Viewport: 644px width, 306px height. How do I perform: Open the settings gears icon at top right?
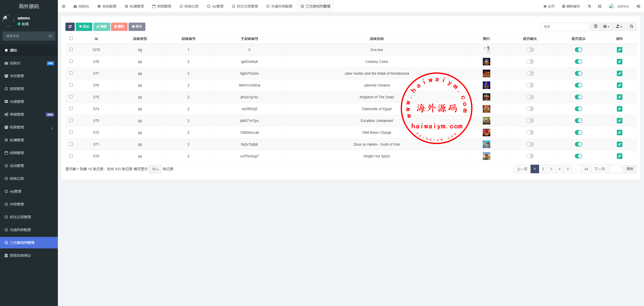(x=638, y=6)
